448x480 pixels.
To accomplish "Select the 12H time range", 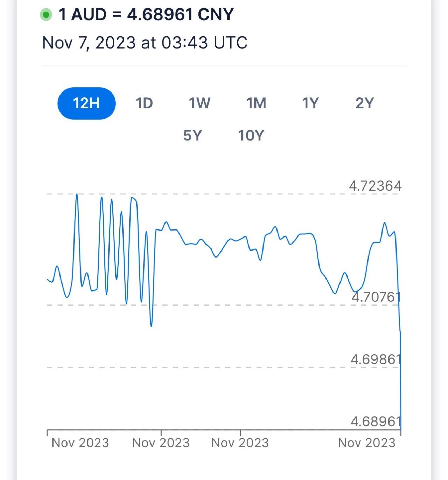I will [86, 103].
